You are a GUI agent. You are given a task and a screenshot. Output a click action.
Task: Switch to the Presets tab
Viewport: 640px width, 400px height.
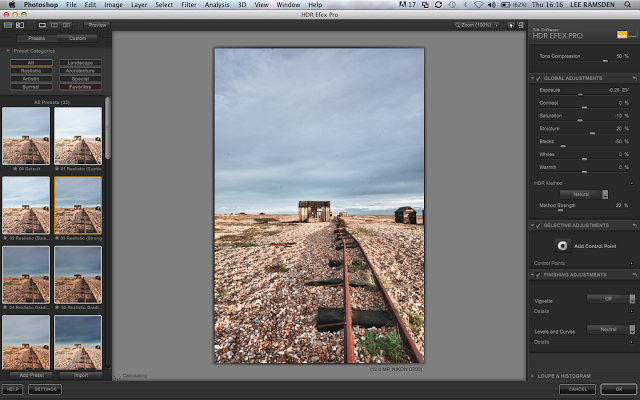36,38
